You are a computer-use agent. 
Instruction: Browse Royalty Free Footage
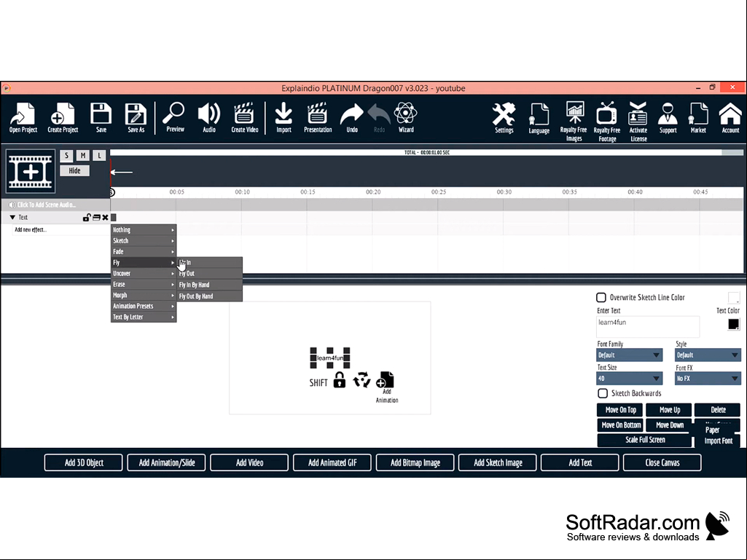[606, 122]
